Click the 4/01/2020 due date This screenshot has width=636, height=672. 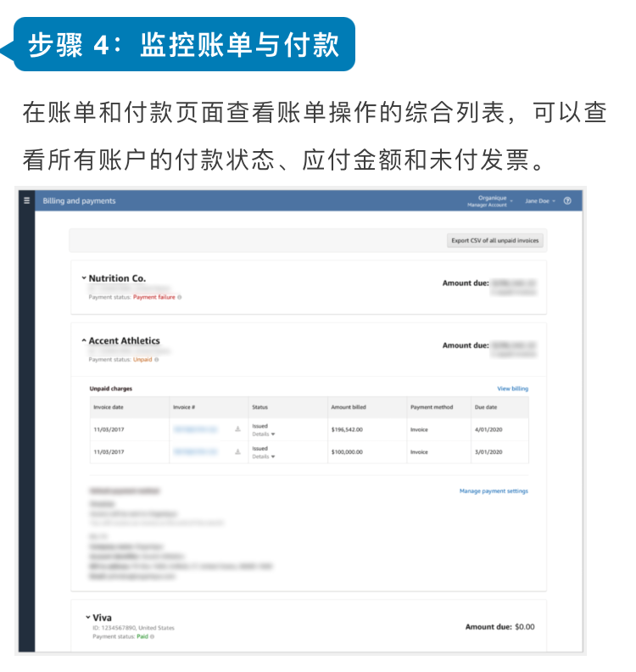488,429
